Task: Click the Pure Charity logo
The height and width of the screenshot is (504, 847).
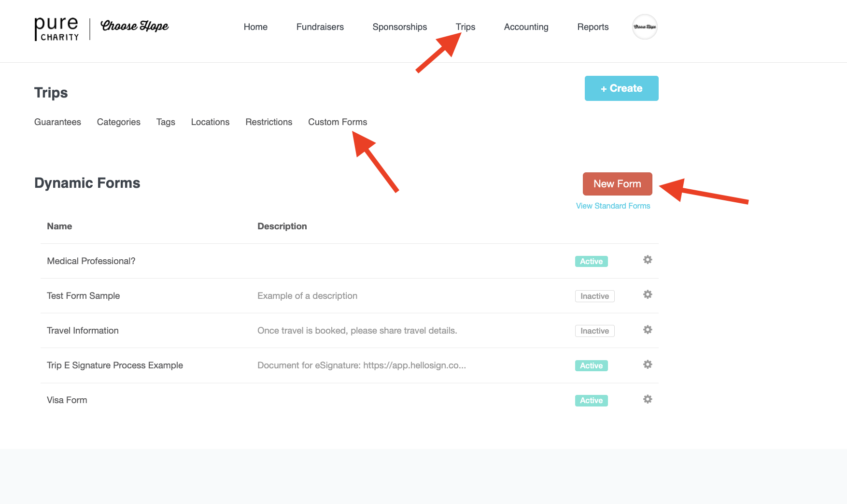Action: click(56, 29)
